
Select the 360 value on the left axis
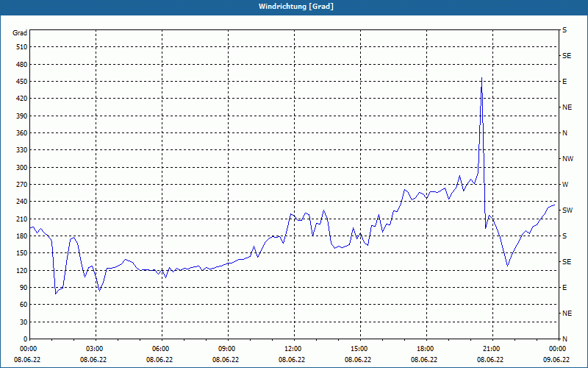(22, 133)
